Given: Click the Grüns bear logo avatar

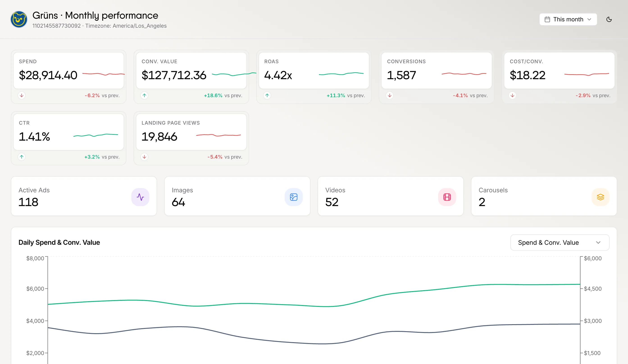Looking at the screenshot, I should click(19, 19).
